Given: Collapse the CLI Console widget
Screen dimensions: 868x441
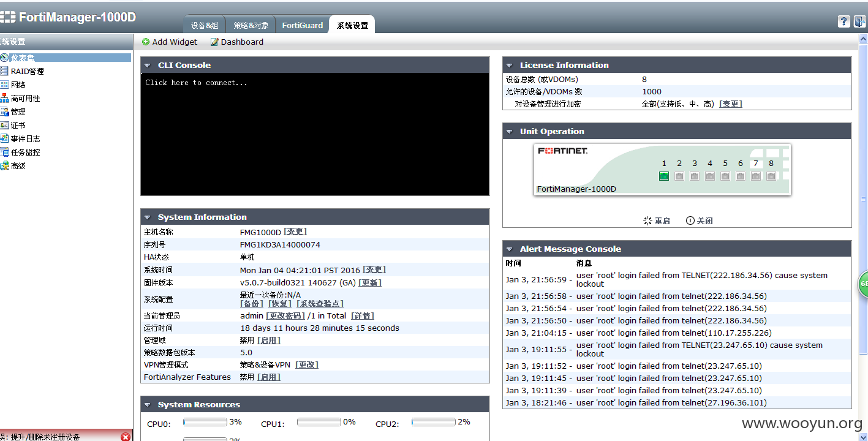Looking at the screenshot, I should point(148,66).
